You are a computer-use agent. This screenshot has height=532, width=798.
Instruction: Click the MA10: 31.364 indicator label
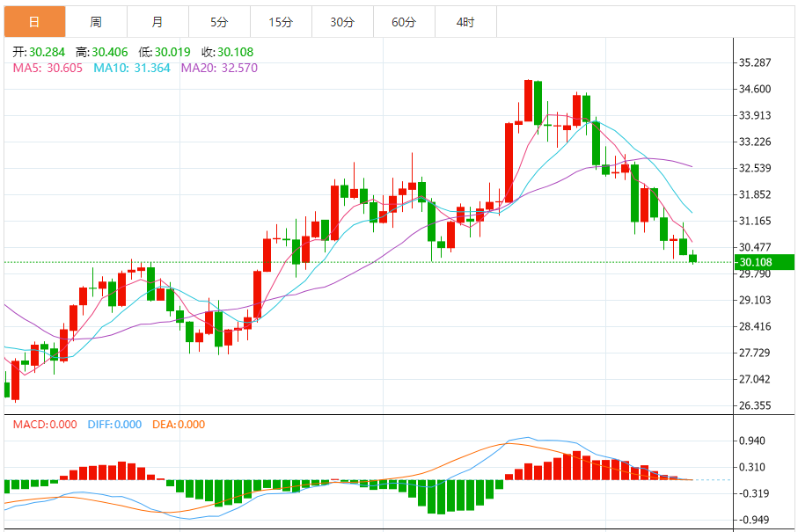(132, 69)
